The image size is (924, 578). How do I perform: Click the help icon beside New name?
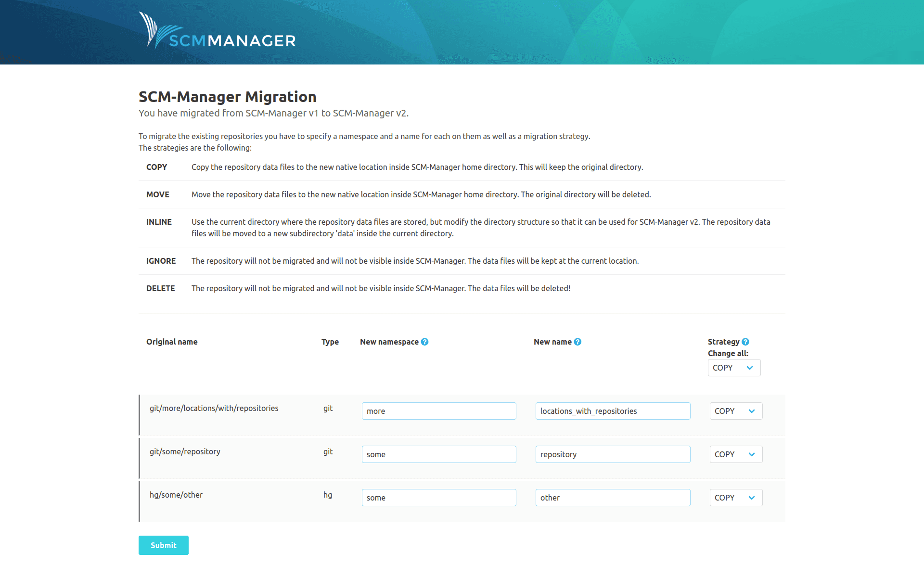[x=578, y=342]
